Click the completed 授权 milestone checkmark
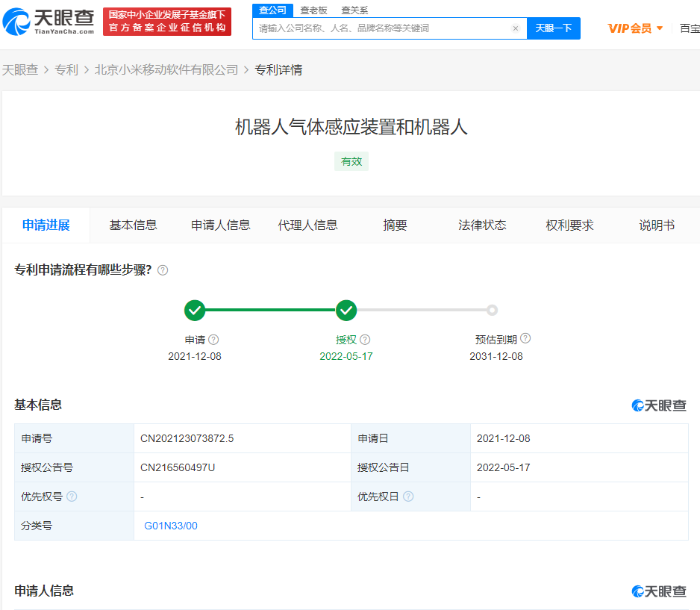Screen dimensions: 700x610 pyautogui.click(x=346, y=310)
